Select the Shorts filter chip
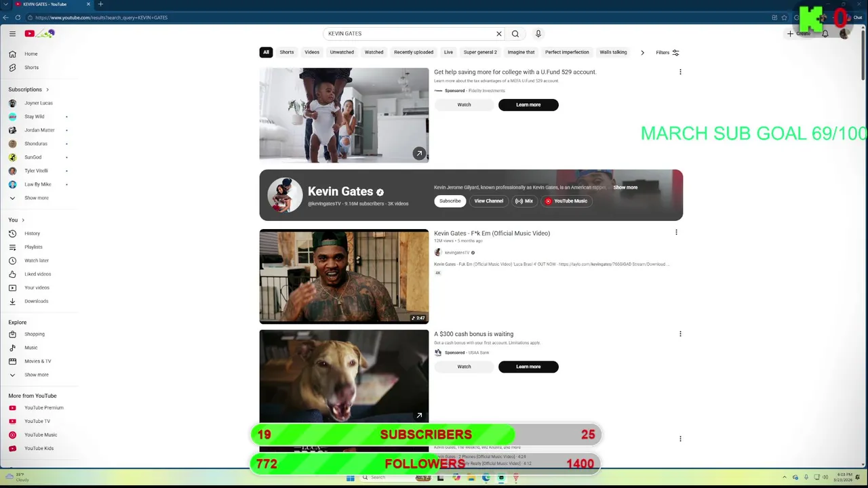This screenshot has height=488, width=868. 287,52
